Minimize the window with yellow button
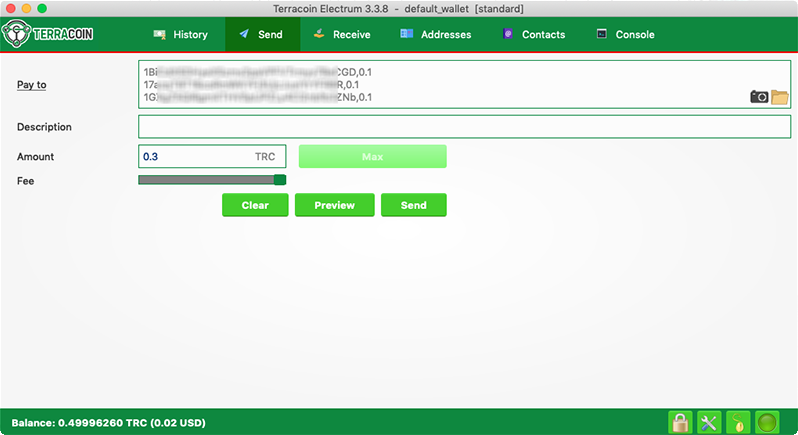This screenshot has height=435, width=798. (26, 8)
